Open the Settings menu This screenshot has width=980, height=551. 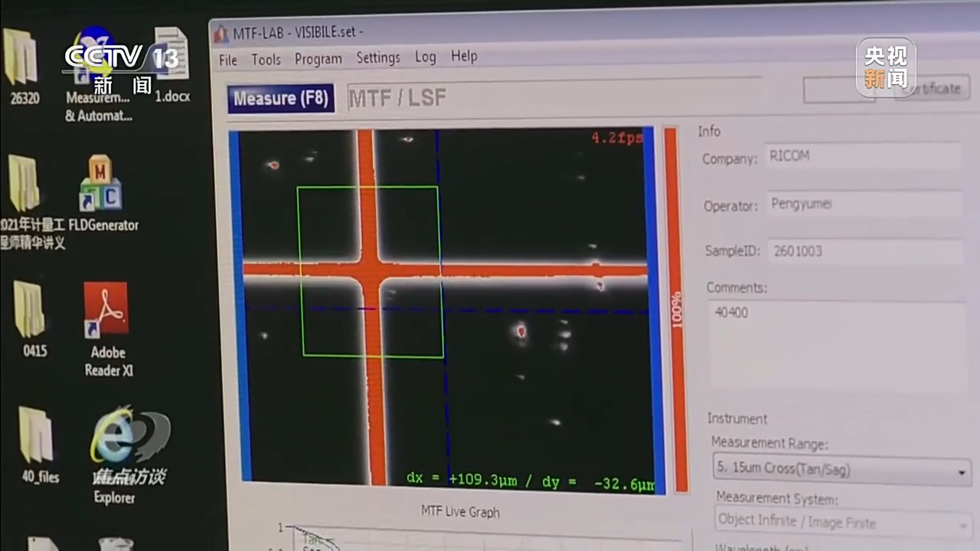(378, 57)
